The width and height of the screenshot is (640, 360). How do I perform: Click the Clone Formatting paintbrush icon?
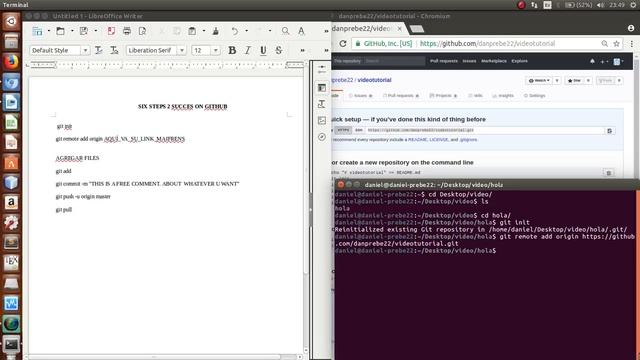216,31
